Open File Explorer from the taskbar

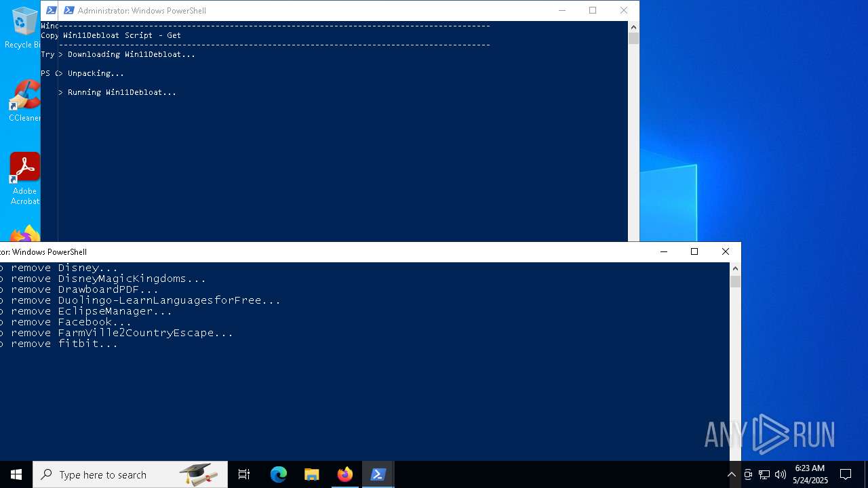tap(311, 474)
